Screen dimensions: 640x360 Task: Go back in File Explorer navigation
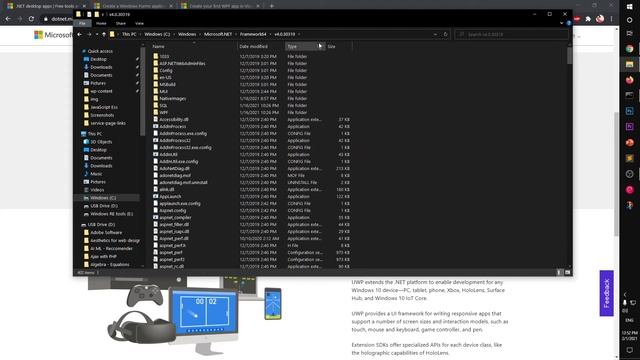[x=80, y=34]
